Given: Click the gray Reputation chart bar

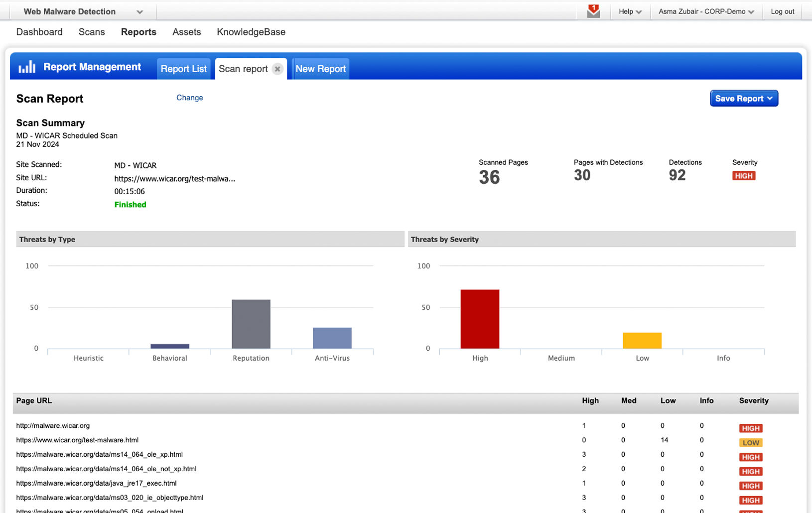Looking at the screenshot, I should tap(251, 324).
